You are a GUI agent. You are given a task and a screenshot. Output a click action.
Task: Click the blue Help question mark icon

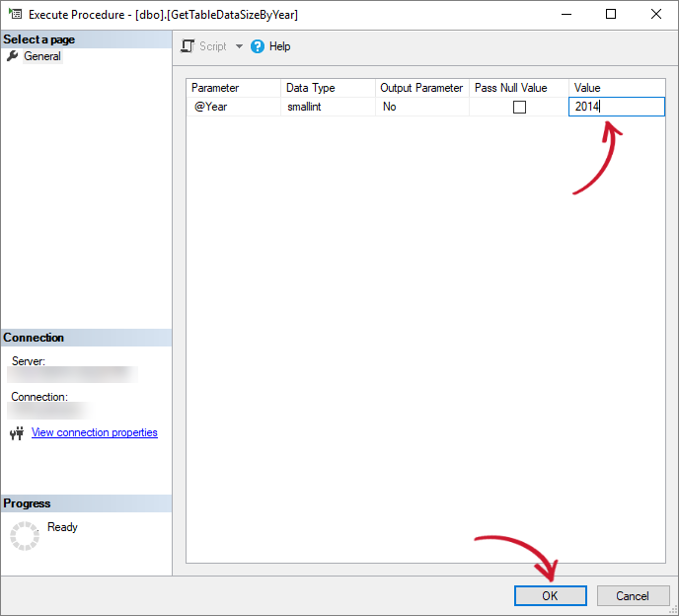coord(259,46)
